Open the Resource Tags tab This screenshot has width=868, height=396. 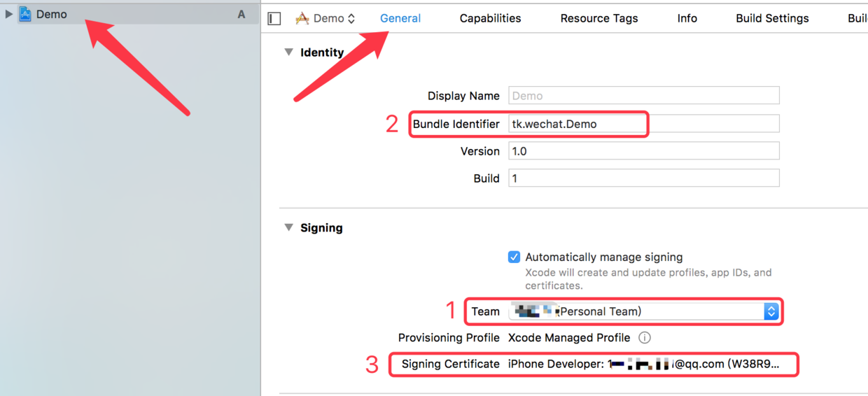tap(599, 18)
